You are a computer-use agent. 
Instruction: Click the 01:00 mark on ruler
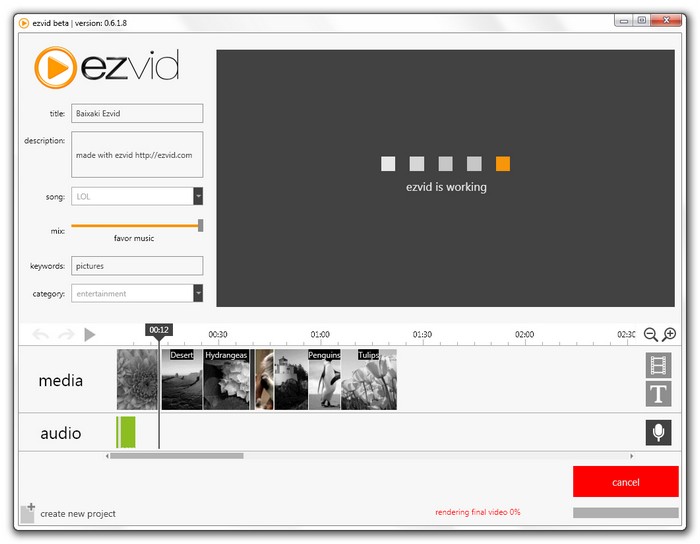320,334
